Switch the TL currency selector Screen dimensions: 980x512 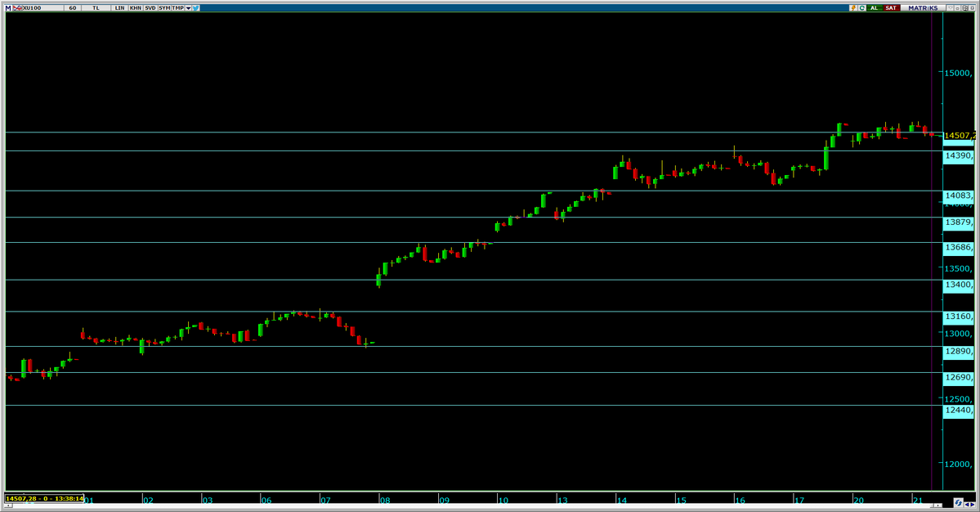click(x=96, y=8)
